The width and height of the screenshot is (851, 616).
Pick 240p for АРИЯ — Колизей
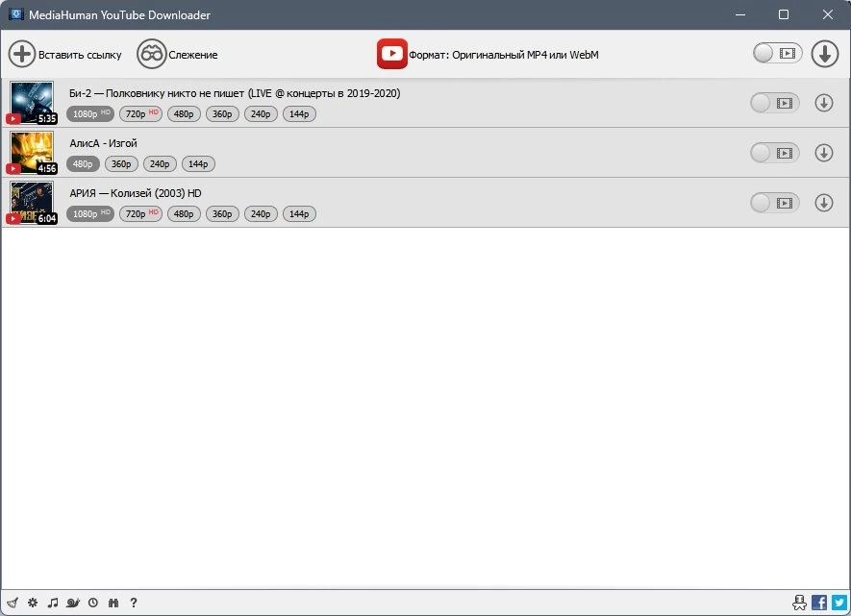[x=261, y=213]
